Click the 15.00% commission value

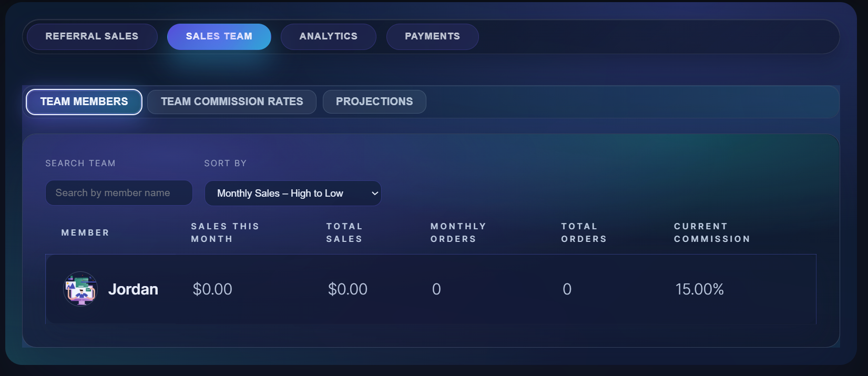click(699, 289)
